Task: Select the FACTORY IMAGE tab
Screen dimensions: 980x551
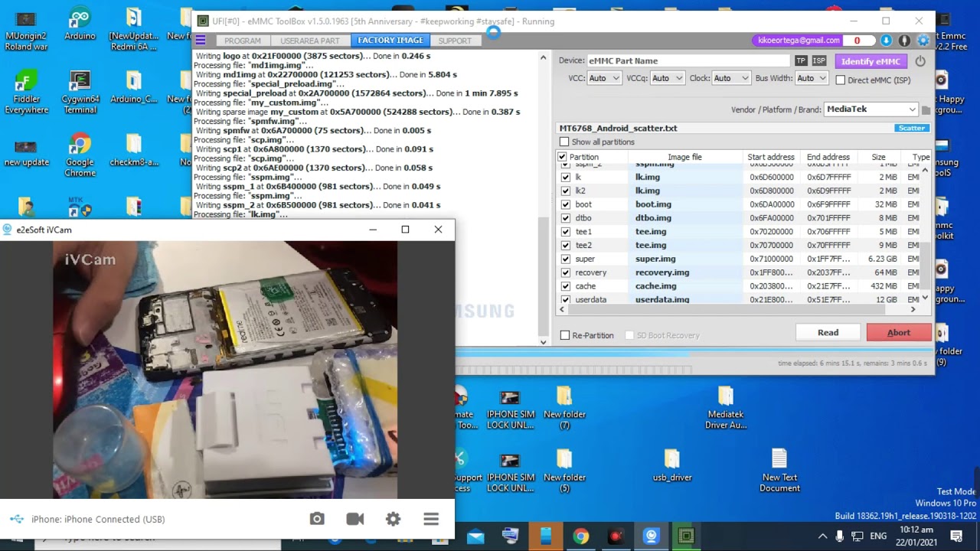Action: point(390,41)
